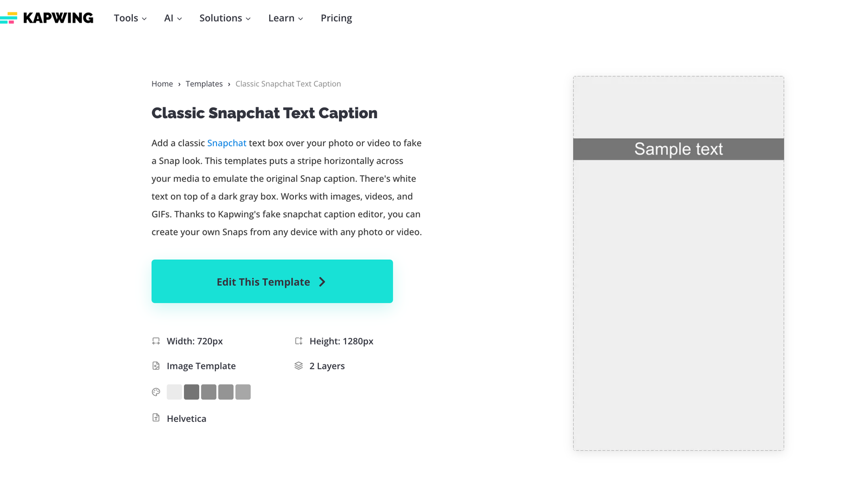Click the height dimension icon
The width and height of the screenshot is (868, 481).
point(298,341)
